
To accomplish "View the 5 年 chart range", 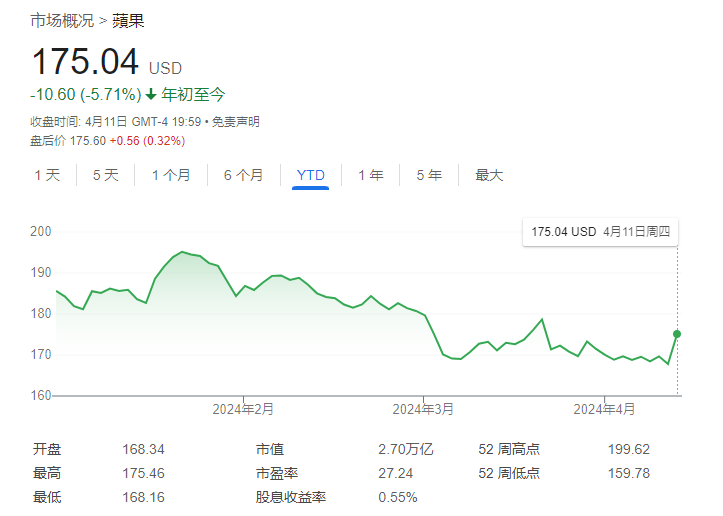I will (x=429, y=175).
